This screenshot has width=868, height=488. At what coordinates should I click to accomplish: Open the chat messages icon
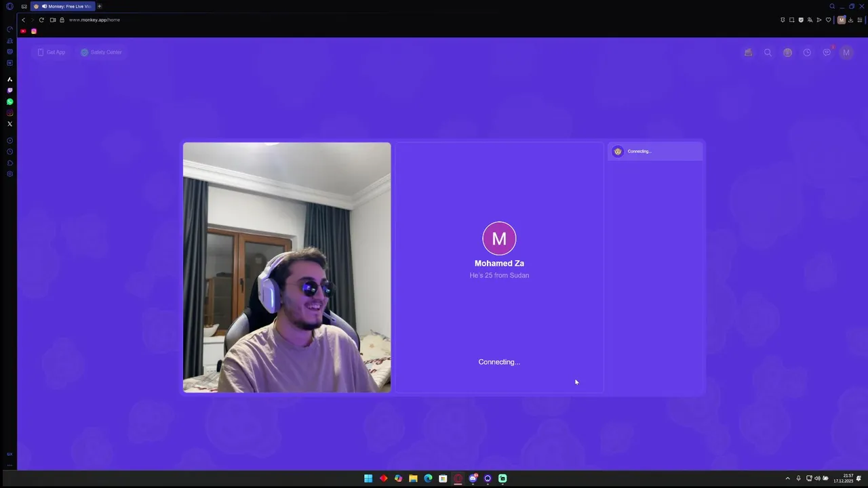click(x=827, y=52)
